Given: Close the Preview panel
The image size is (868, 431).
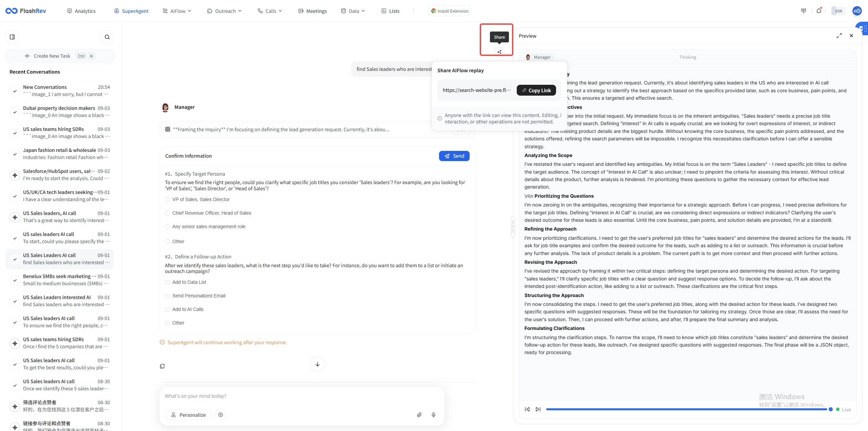Looking at the screenshot, I should pyautogui.click(x=851, y=36).
